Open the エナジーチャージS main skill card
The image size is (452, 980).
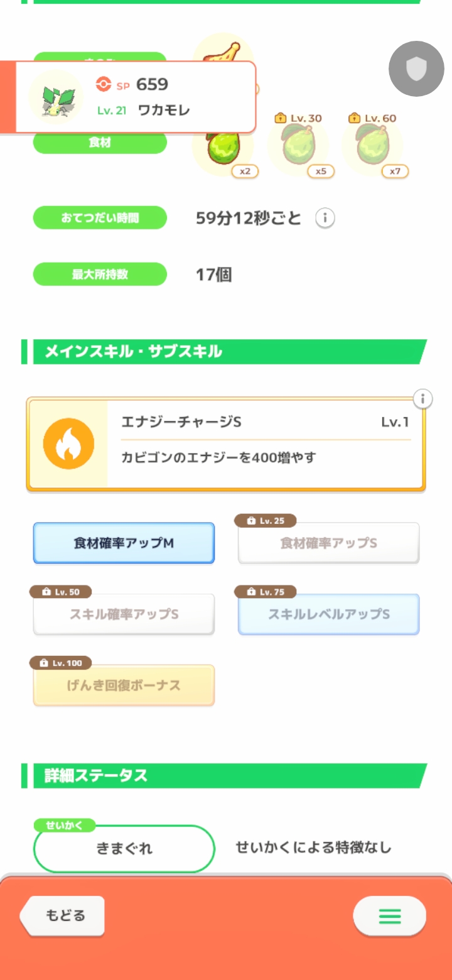(264, 444)
